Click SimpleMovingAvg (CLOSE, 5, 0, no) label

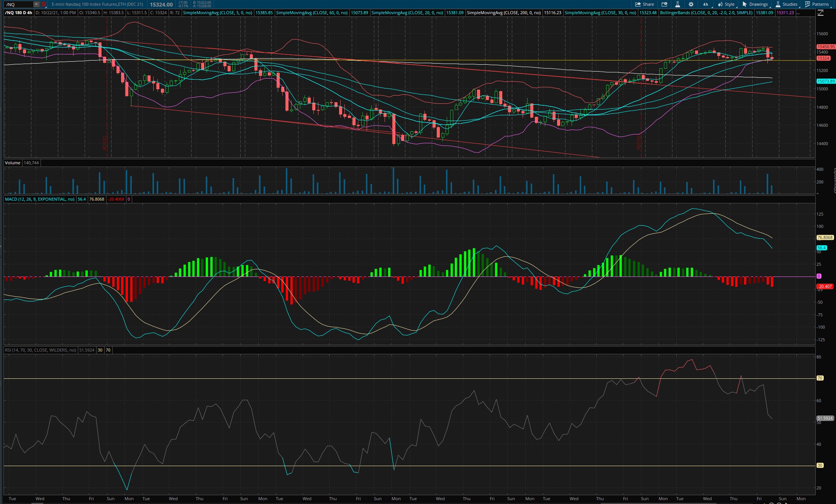(218, 13)
